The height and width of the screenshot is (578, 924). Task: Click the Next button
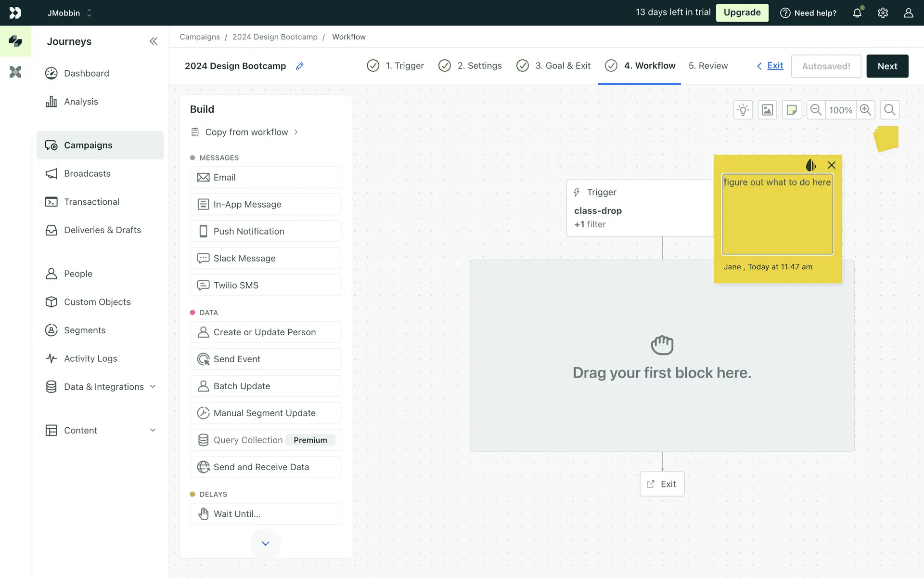pyautogui.click(x=887, y=66)
